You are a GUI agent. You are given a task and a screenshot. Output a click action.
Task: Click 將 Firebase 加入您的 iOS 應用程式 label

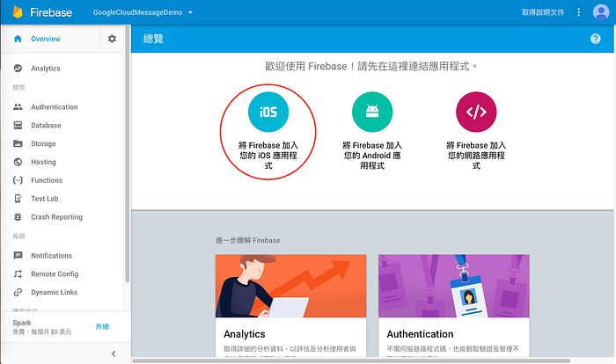click(268, 156)
